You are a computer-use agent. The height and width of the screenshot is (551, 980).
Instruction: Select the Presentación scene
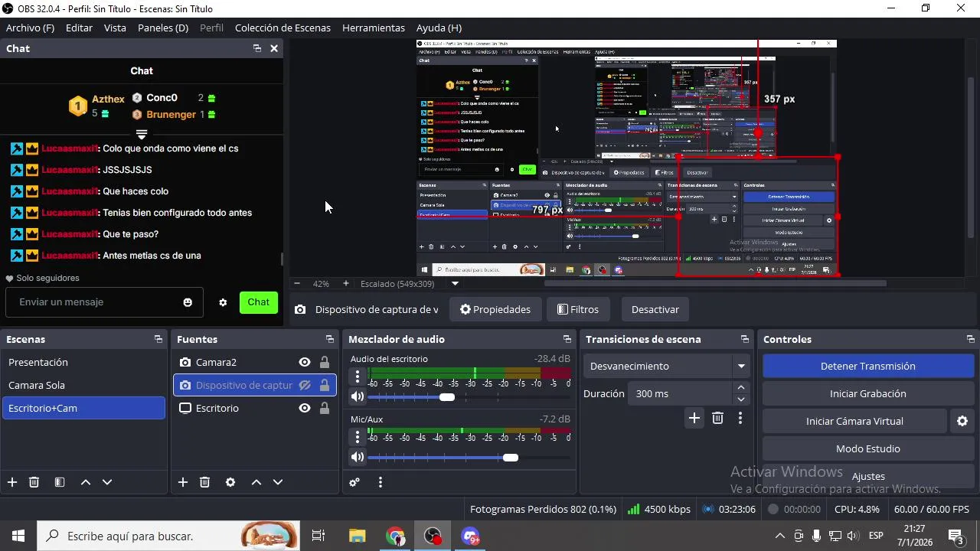[x=83, y=362]
